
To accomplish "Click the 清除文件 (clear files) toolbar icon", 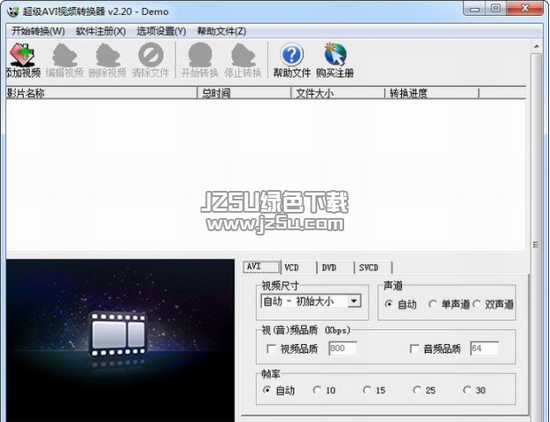I will [x=150, y=60].
